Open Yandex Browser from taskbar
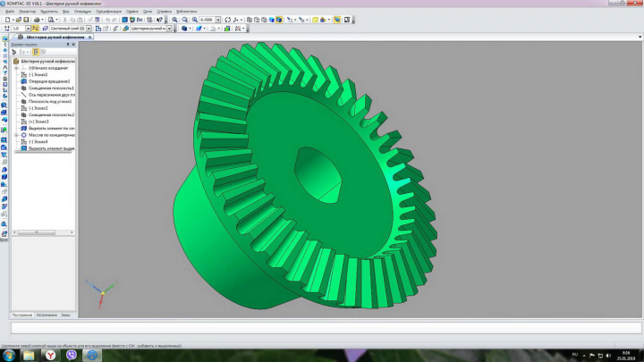Viewport: 644px width, 362px height. (50, 356)
